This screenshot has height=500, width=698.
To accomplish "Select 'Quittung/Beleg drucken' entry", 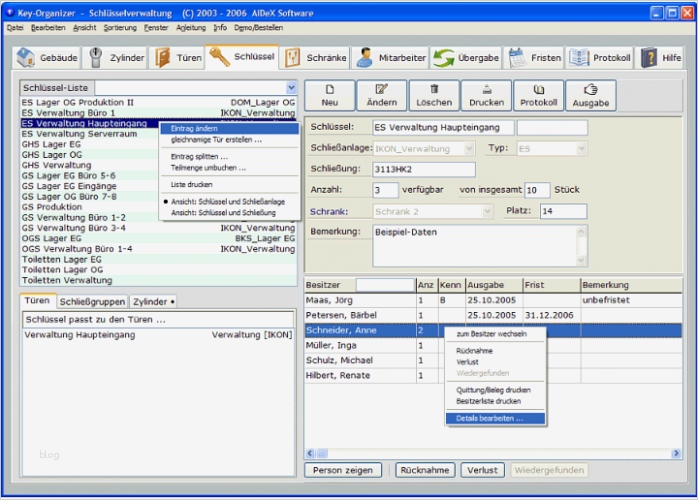I will click(x=495, y=390).
